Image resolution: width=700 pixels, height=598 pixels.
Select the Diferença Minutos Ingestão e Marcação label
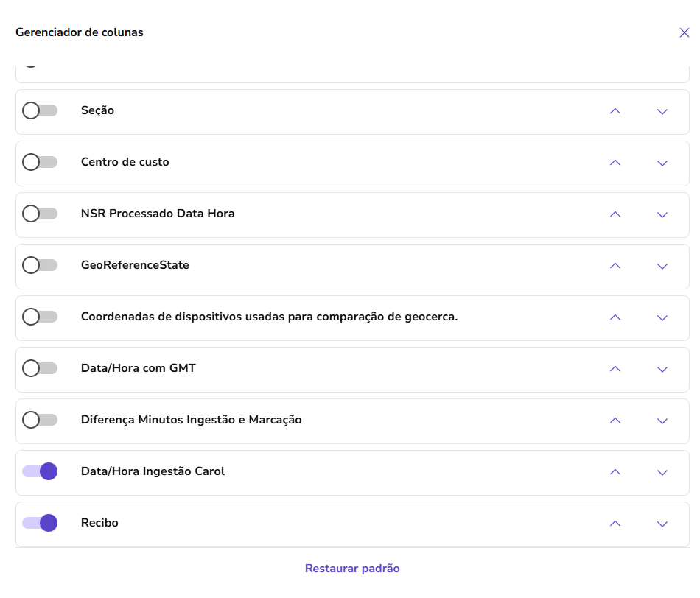(x=191, y=420)
